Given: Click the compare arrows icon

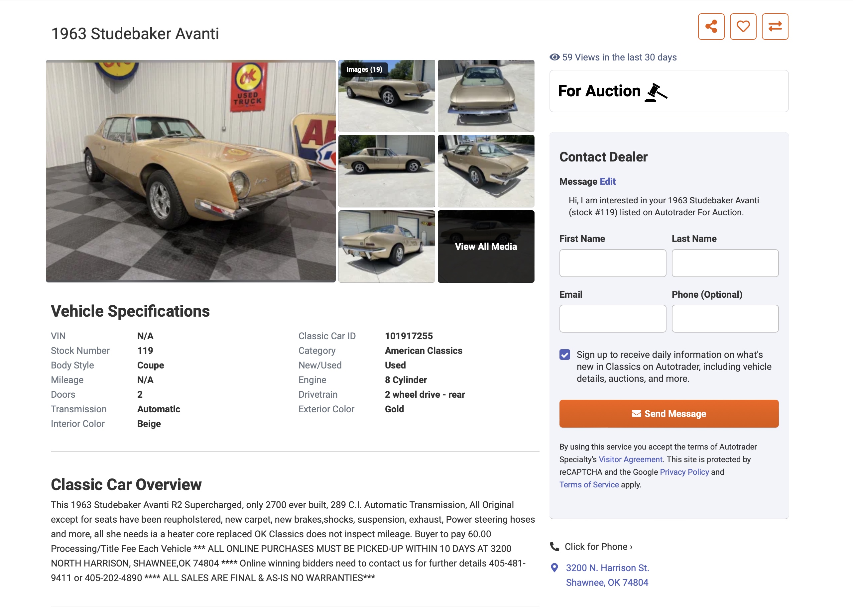Looking at the screenshot, I should (775, 27).
